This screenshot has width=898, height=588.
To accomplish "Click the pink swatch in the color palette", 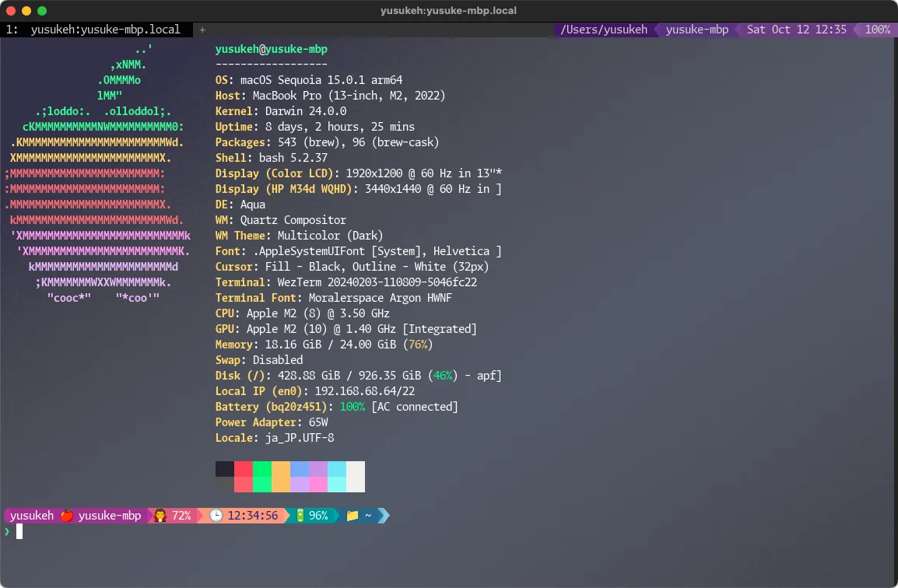I will click(x=317, y=485).
